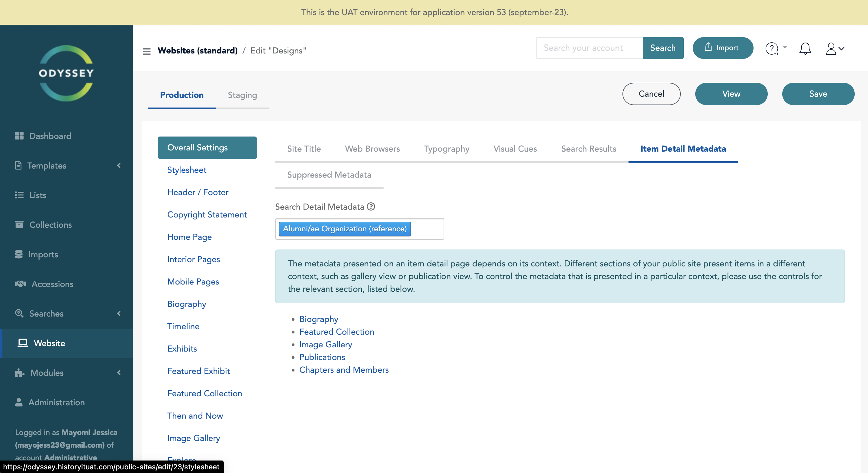Click the Lists icon in the sidebar

[x=19, y=195]
